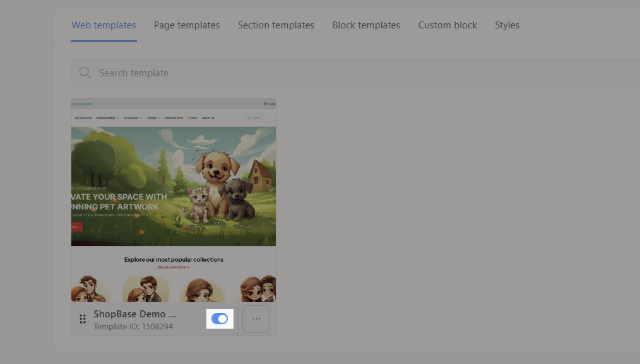Open the Styles tab
The width and height of the screenshot is (640, 364).
coord(507,25)
